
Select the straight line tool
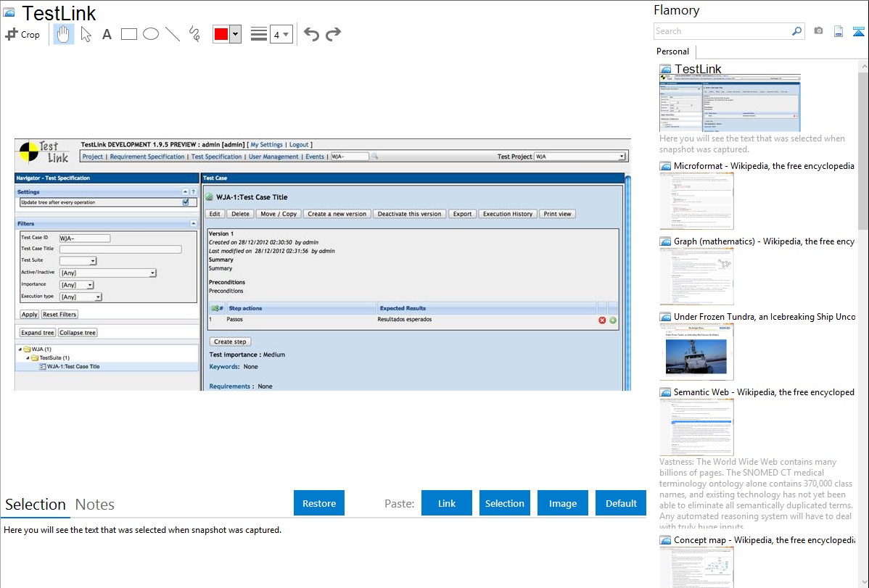point(173,34)
